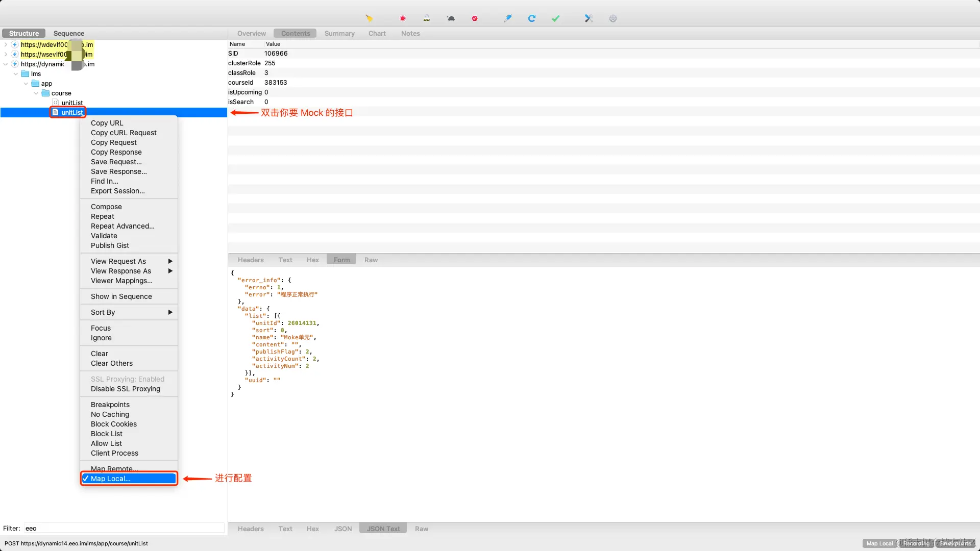980x551 pixels.
Task: Open View Request As submenu
Action: [129, 261]
